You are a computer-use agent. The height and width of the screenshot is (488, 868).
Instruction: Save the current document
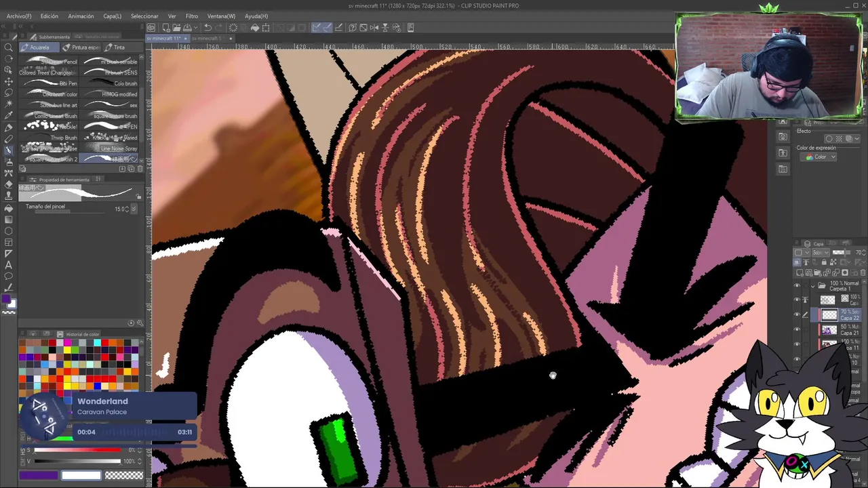point(187,28)
